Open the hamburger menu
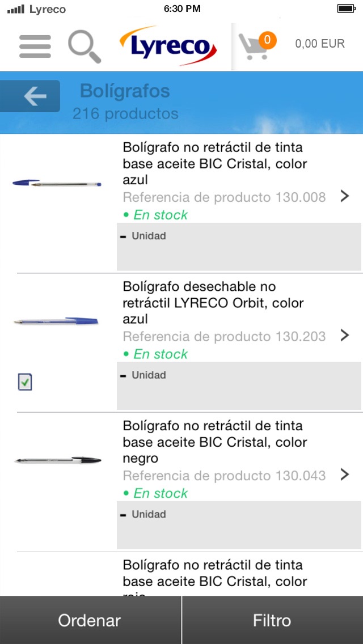The image size is (363, 644). (x=35, y=46)
